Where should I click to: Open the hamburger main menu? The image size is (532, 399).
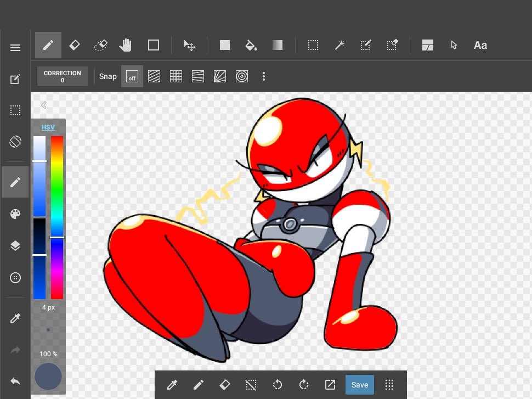coord(15,48)
